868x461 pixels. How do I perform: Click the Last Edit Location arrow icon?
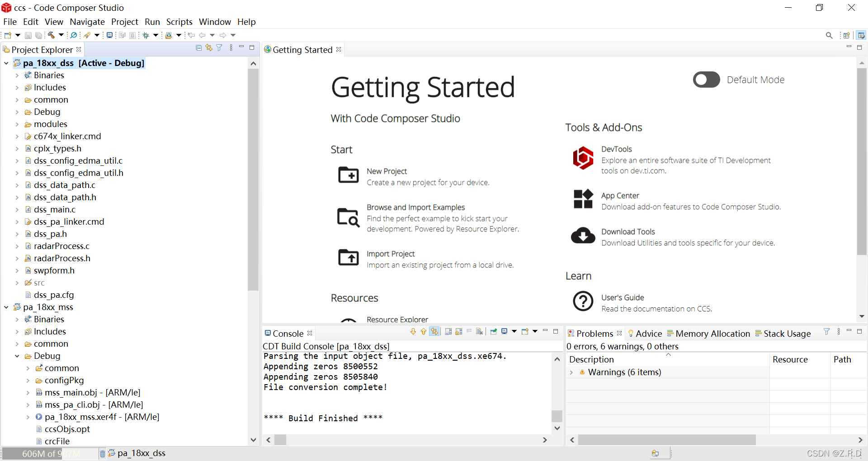[191, 35]
